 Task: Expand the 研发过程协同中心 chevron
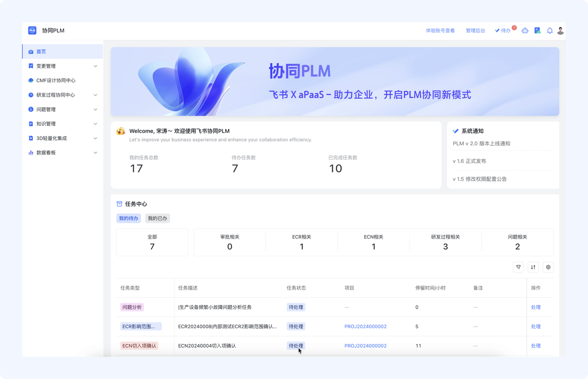click(x=95, y=95)
